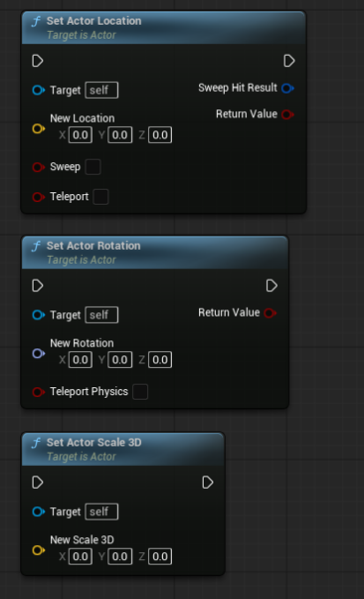
Task: Click the Teleport boolean input pin
Action: tap(39, 197)
